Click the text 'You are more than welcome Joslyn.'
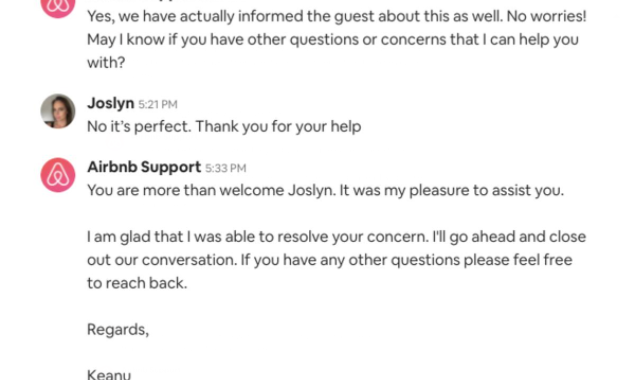 211,190
